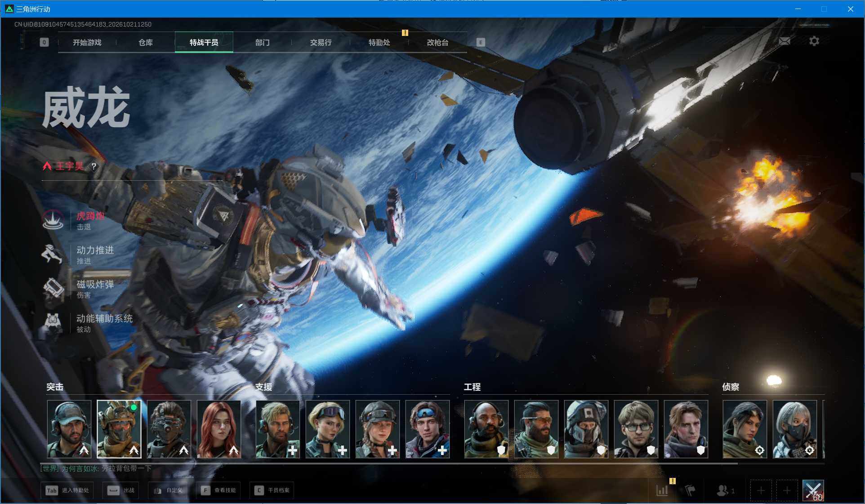Image resolution: width=865 pixels, height=504 pixels.
Task: Switch to the 改枪台 tab
Action: pos(438,42)
